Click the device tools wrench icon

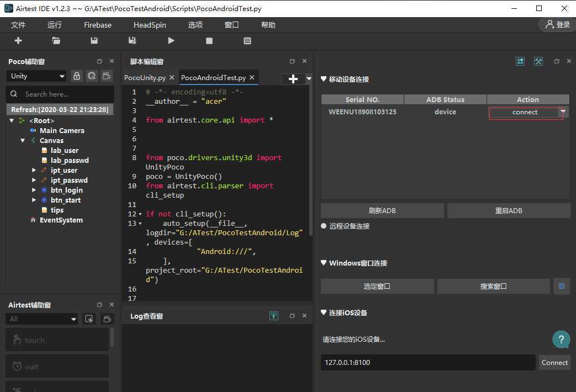coord(538,61)
